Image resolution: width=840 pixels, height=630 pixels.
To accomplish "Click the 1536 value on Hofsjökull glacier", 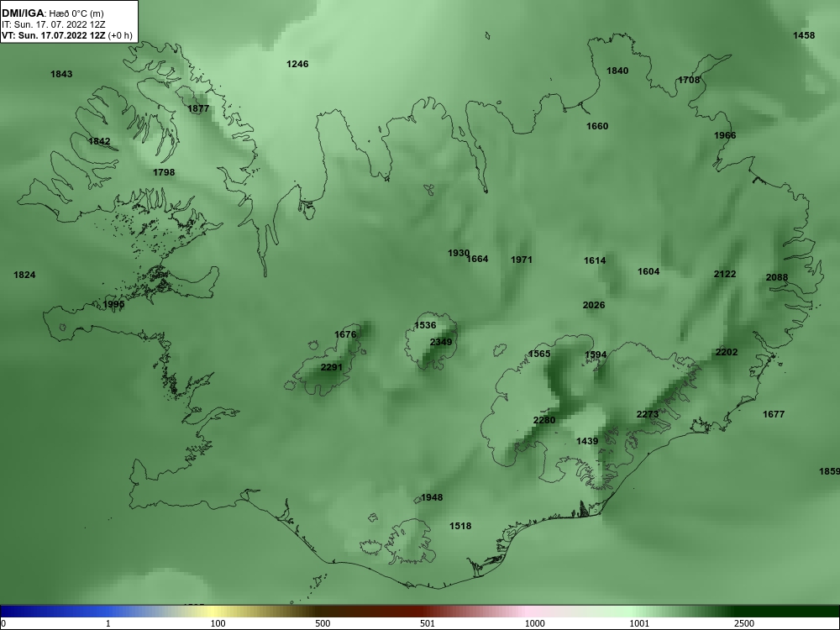I will 425,325.
